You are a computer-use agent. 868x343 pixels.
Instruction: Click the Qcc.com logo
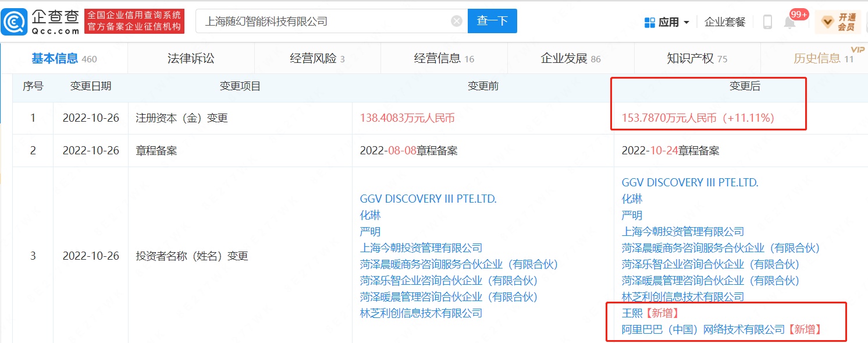pyautogui.click(x=41, y=22)
